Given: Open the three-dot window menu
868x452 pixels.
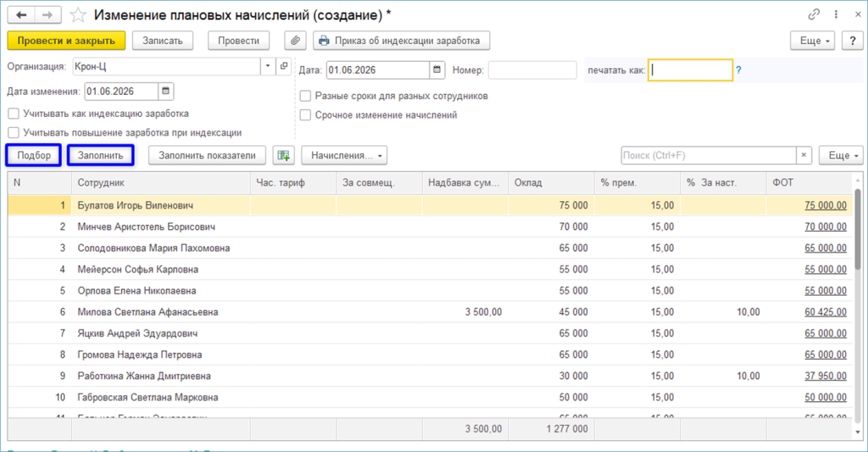Looking at the screenshot, I should point(836,14).
